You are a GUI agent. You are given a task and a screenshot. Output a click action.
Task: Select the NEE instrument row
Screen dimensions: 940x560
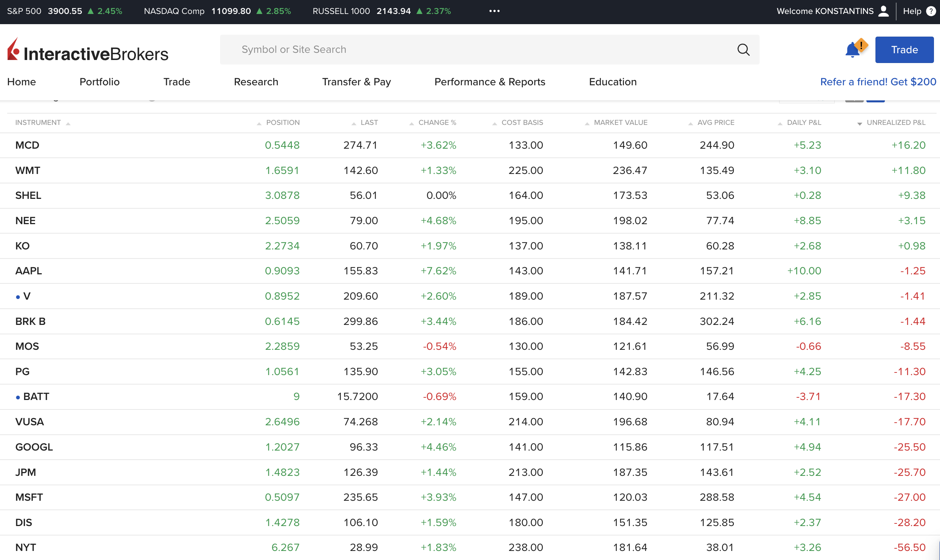click(470, 221)
